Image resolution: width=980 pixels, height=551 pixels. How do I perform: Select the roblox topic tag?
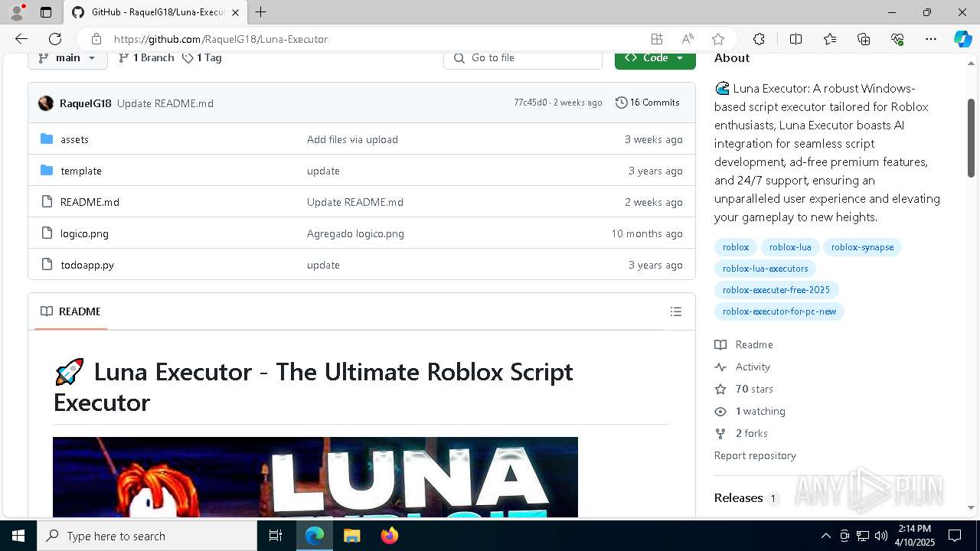pyautogui.click(x=736, y=247)
